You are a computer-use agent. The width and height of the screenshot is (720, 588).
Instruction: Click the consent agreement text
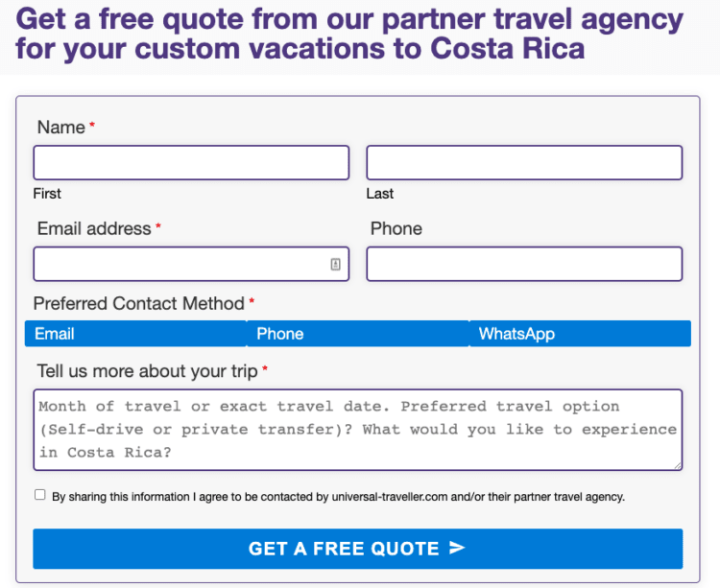click(x=339, y=497)
